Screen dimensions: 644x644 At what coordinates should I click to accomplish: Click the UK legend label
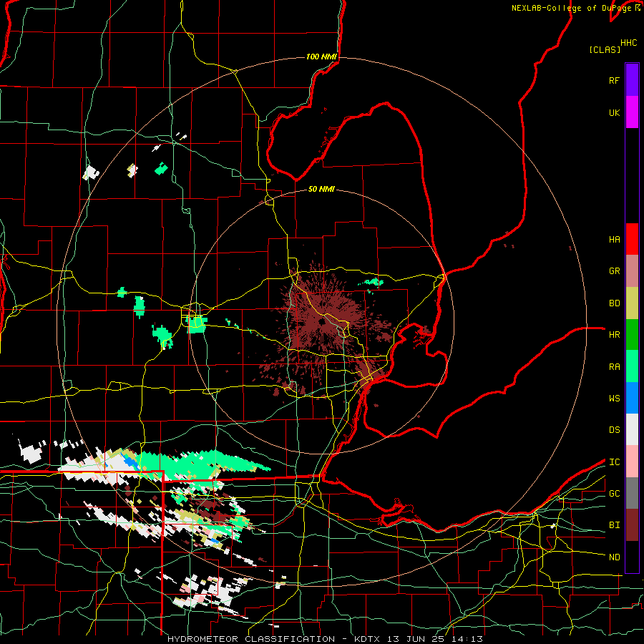click(614, 112)
